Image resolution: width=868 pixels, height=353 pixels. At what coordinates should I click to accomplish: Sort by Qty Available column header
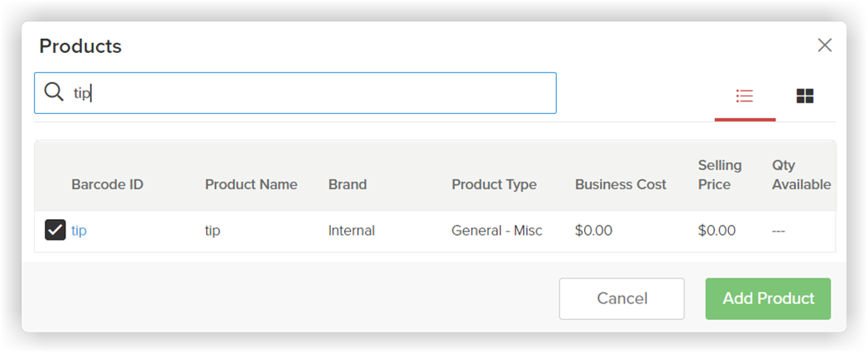pyautogui.click(x=802, y=174)
